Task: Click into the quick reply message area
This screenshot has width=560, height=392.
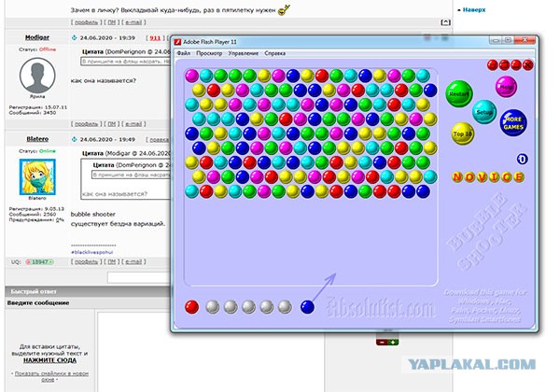Action: coord(211,352)
